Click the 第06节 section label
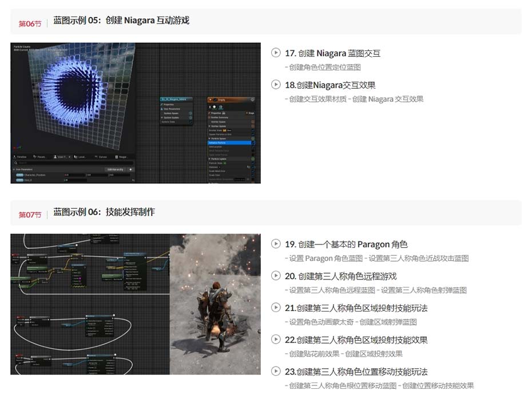 point(30,24)
